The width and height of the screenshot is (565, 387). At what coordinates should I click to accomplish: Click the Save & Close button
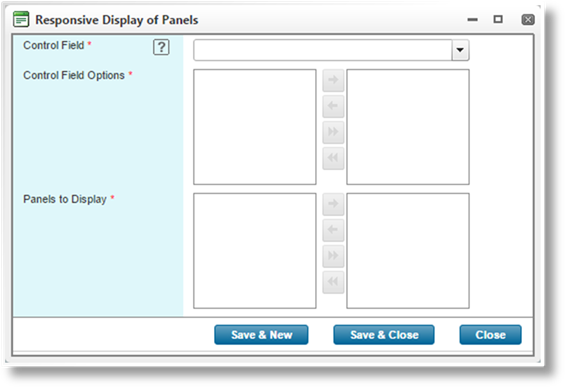(384, 335)
